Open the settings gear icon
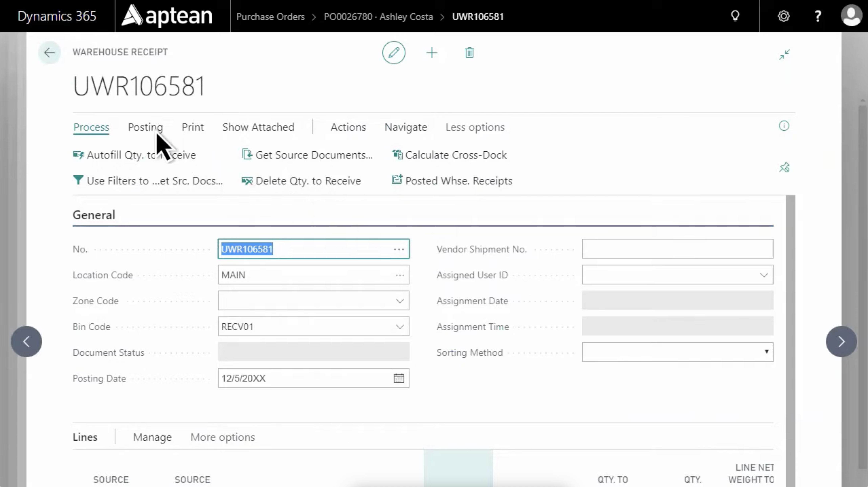868x487 pixels. click(x=783, y=16)
